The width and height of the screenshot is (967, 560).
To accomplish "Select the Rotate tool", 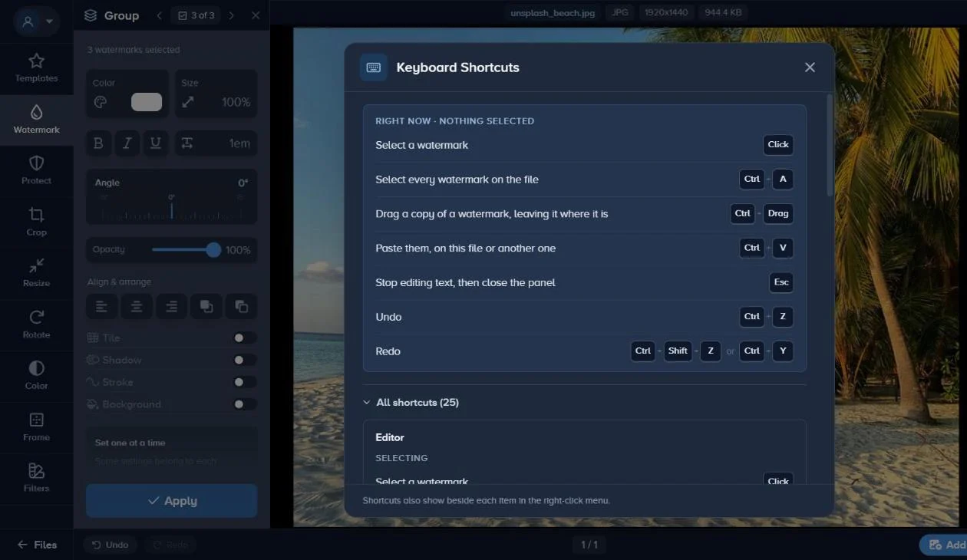I will click(x=36, y=324).
